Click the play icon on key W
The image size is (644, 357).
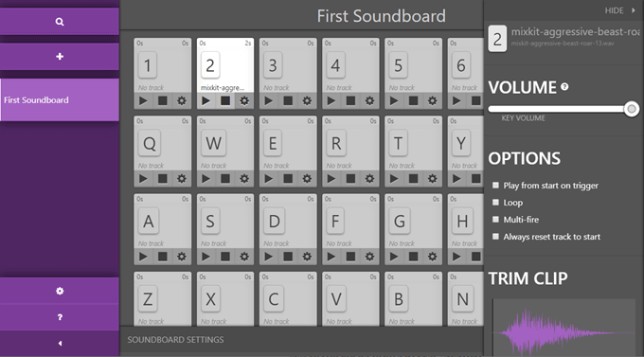coord(206,179)
